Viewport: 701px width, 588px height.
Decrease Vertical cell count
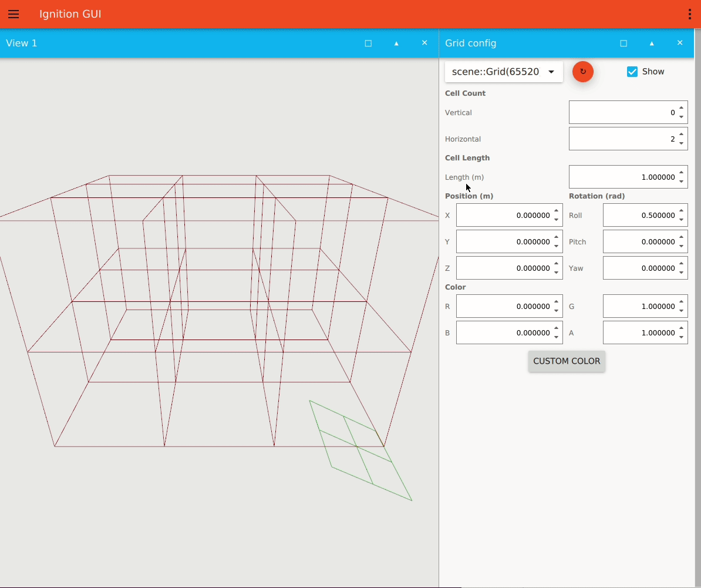(681, 117)
